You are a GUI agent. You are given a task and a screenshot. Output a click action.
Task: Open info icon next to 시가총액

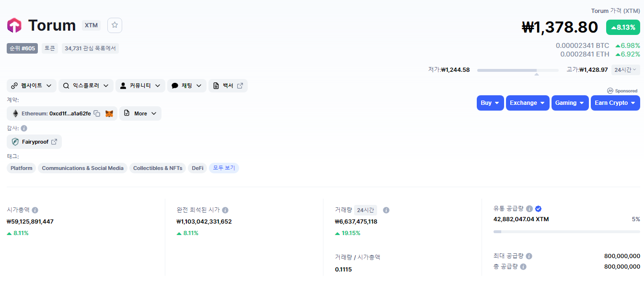35,210
